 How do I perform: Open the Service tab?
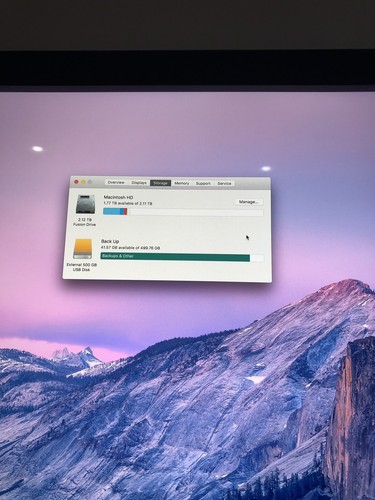(x=224, y=183)
